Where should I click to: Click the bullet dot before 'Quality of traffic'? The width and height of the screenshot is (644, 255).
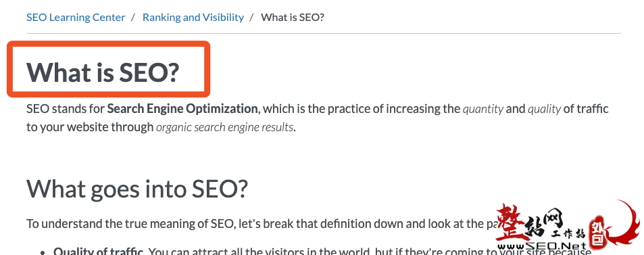(x=43, y=252)
